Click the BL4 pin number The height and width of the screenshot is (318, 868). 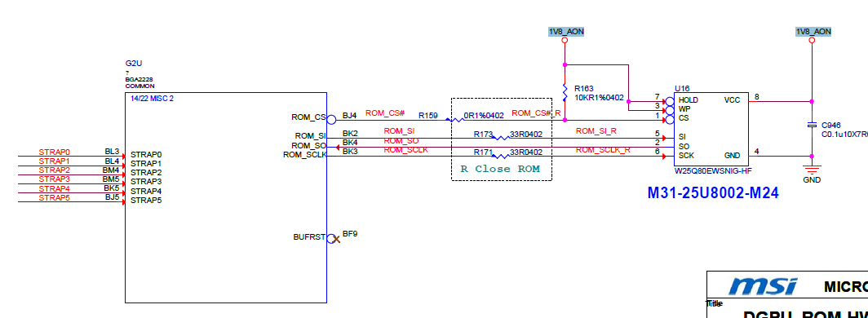(x=112, y=161)
